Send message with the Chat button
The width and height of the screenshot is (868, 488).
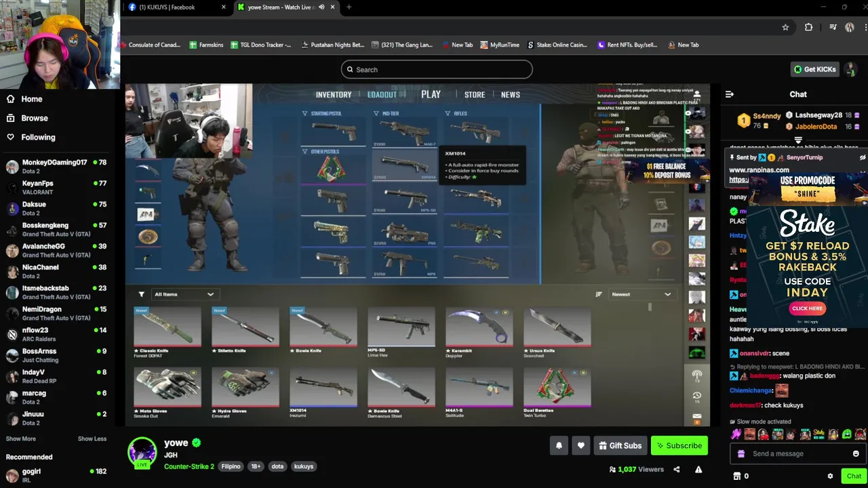854,476
